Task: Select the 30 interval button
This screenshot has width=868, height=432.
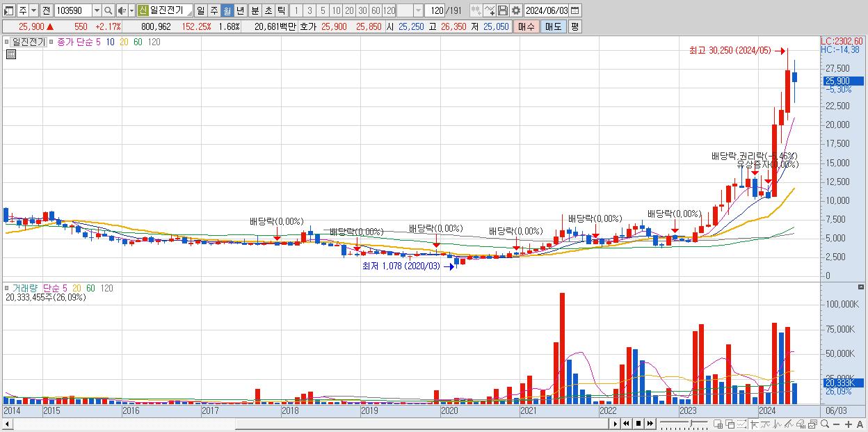Action: coord(362,10)
